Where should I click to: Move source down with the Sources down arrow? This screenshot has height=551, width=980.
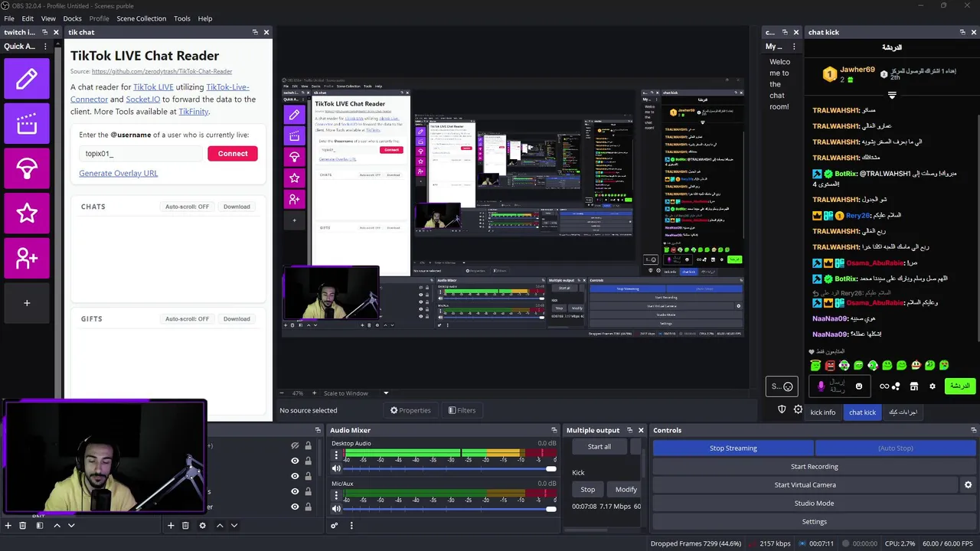pos(234,525)
